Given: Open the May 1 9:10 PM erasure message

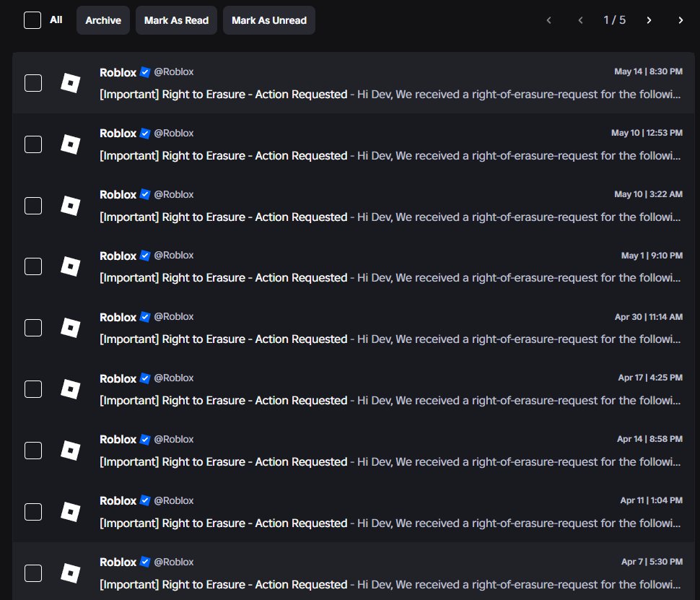Looking at the screenshot, I should [354, 266].
